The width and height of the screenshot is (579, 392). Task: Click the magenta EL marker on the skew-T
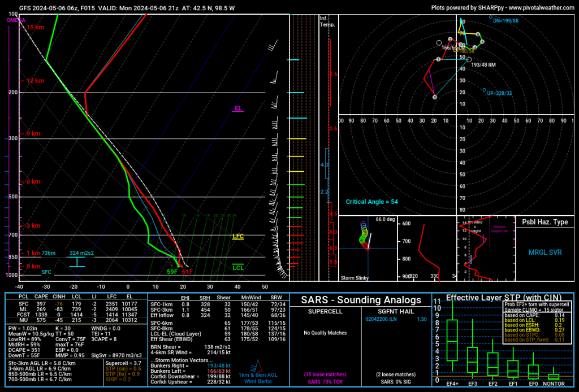(x=238, y=108)
